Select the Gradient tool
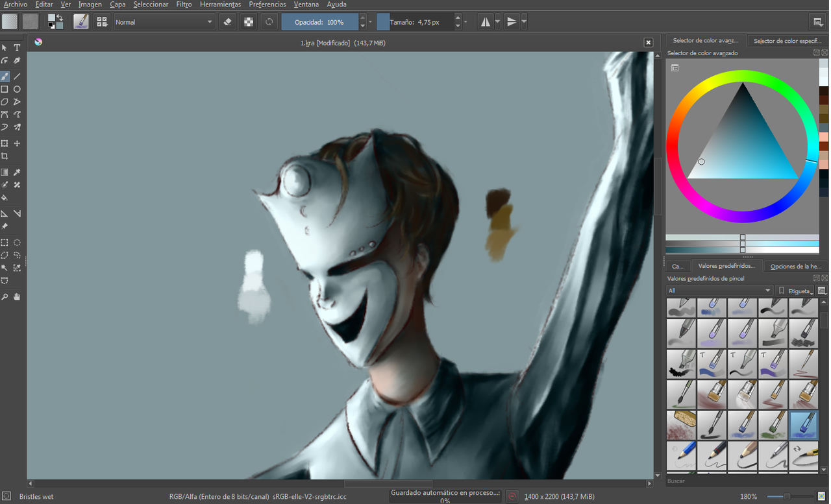This screenshot has width=831, height=504. pos(5,172)
